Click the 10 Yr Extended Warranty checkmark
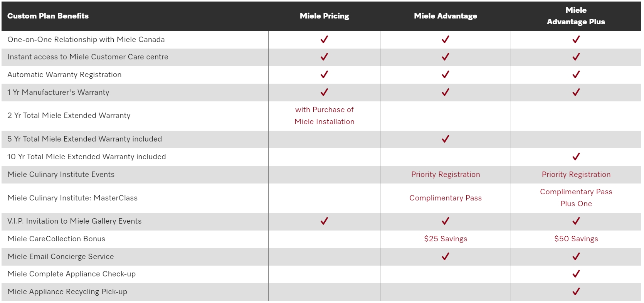The width and height of the screenshot is (644, 303). coord(576,157)
